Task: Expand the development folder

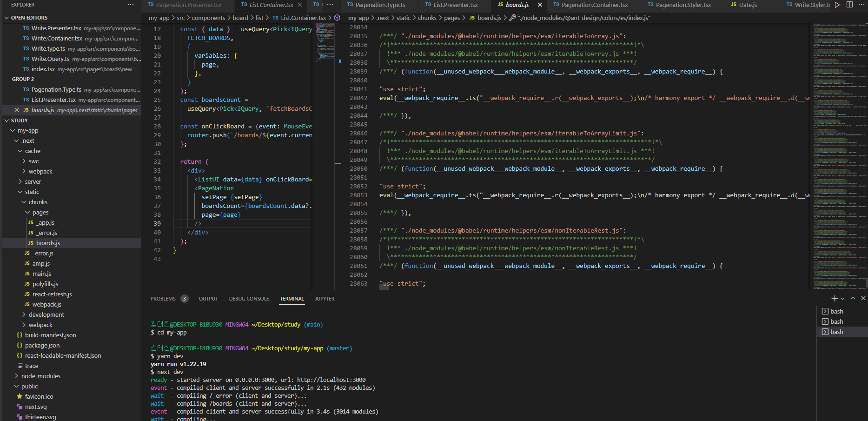Action: pyautogui.click(x=24, y=315)
